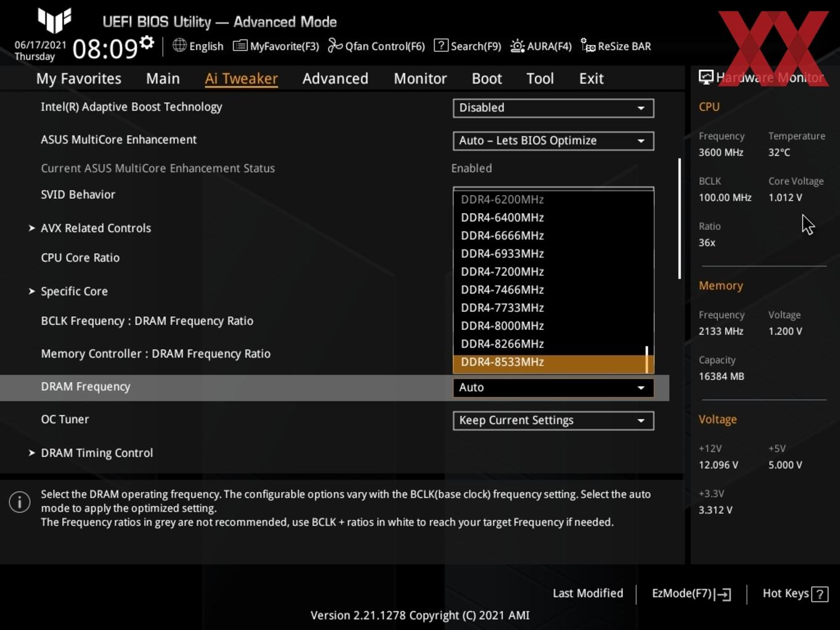
Task: Open AURA(F4) lighting icon
Action: (x=517, y=46)
